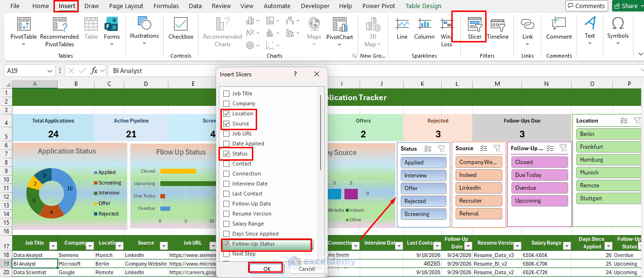Open the Job URL column filter dropdown
The width and height of the screenshot is (644, 278).
(x=213, y=246)
